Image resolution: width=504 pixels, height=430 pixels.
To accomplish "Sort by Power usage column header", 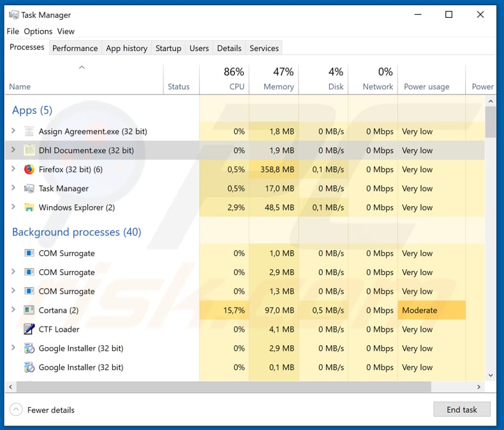I will coord(432,79).
